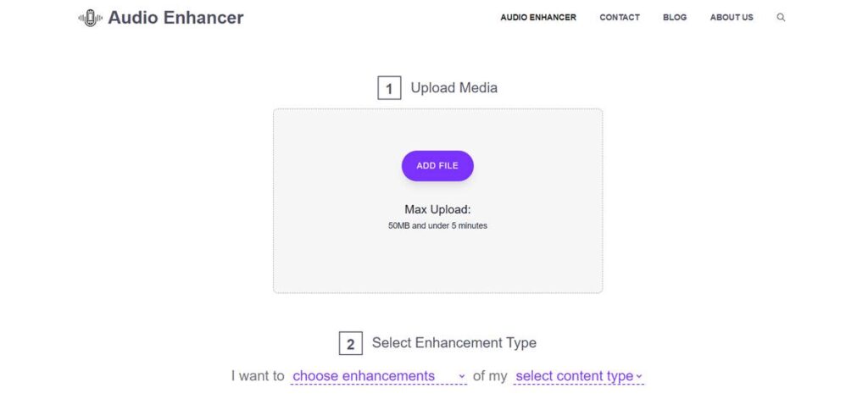Visit the ABOUT US page
Viewport: 868px width, 399px height.
coord(732,17)
